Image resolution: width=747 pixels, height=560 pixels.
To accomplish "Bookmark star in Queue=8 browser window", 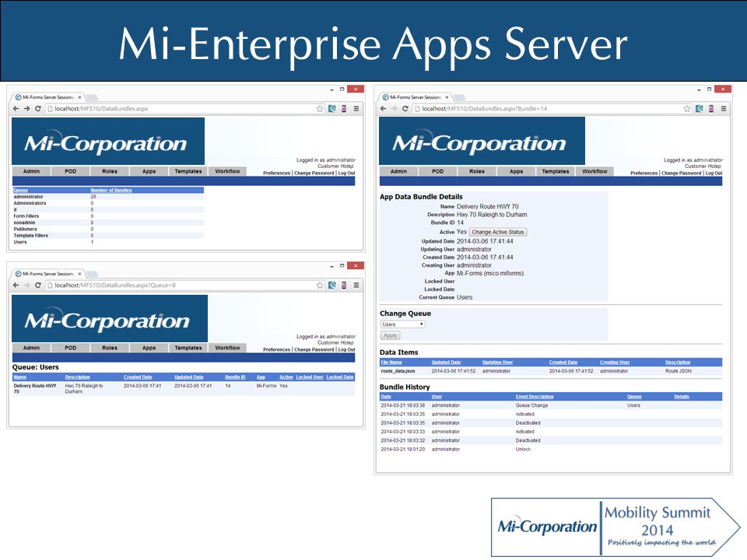I will tap(320, 285).
